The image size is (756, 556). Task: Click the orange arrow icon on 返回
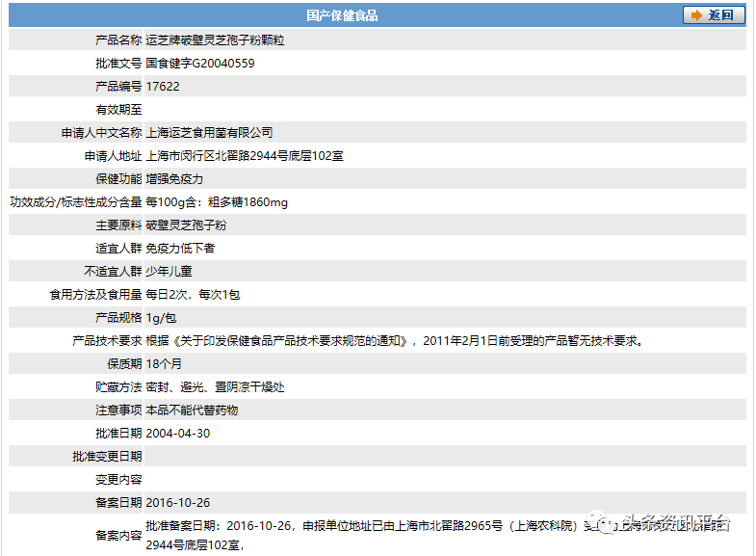coord(696,15)
